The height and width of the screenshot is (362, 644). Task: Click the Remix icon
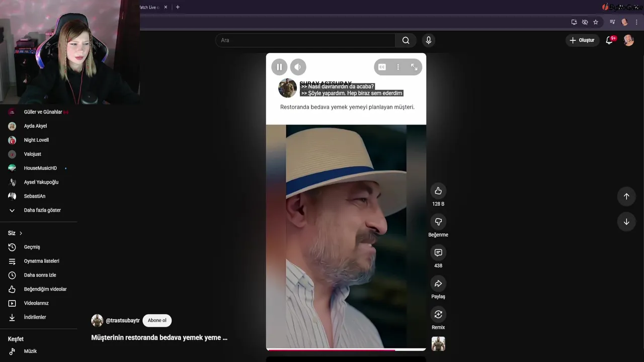click(438, 314)
